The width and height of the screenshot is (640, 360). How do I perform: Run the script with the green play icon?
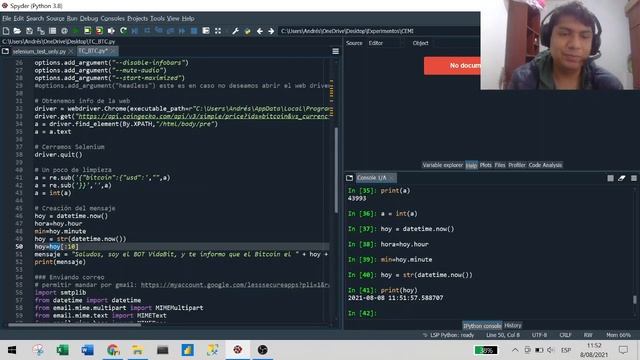tap(76, 31)
